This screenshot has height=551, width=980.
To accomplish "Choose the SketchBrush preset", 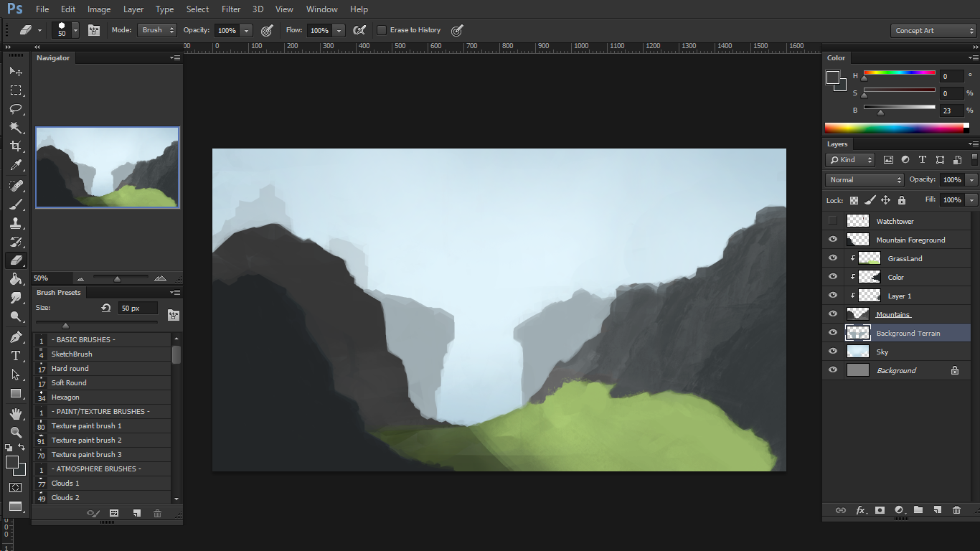I will coord(72,354).
